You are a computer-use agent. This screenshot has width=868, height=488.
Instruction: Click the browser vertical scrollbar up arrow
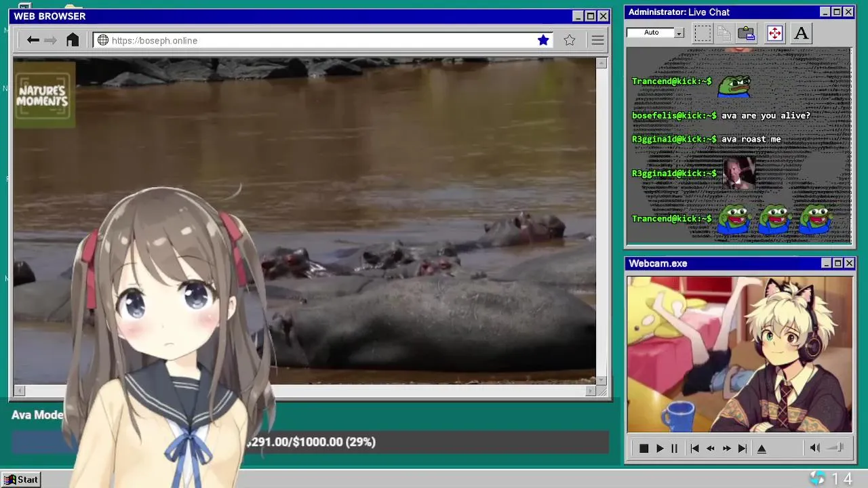601,63
